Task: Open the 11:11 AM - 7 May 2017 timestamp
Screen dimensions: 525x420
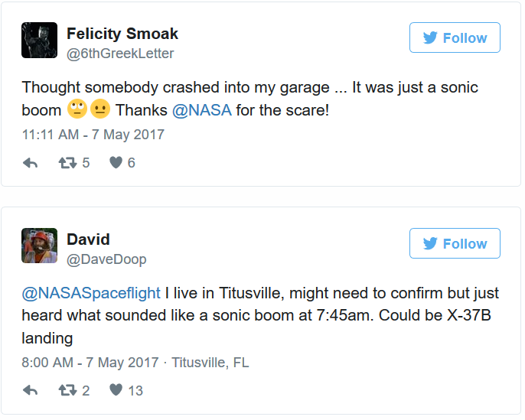Action: 93,134
